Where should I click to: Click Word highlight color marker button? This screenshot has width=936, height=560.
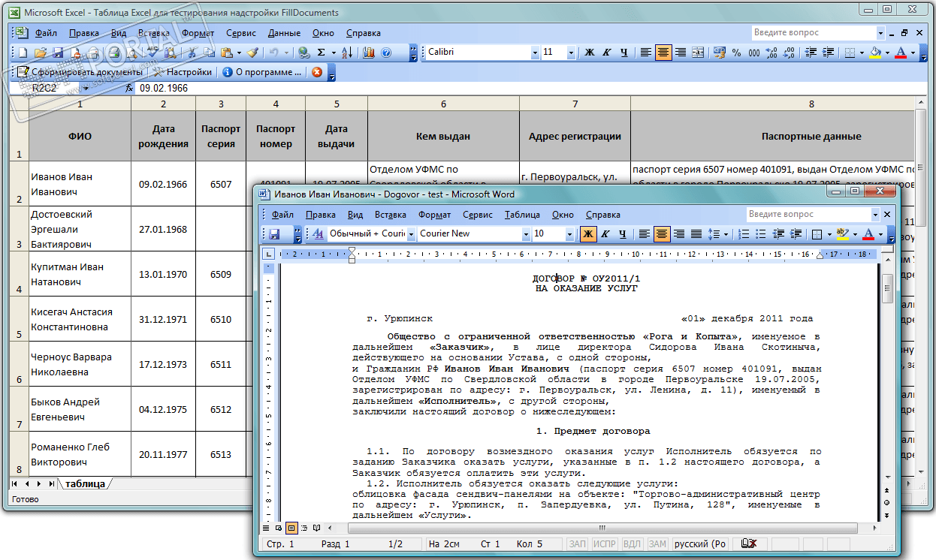coord(842,234)
